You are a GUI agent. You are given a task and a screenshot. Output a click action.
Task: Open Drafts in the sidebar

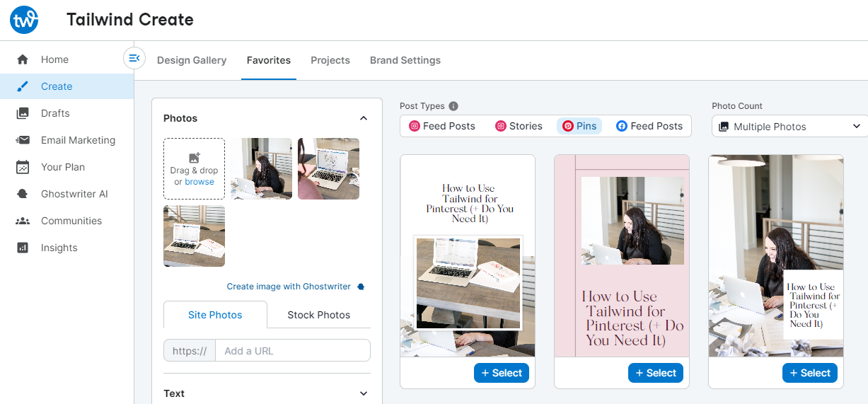[66, 113]
